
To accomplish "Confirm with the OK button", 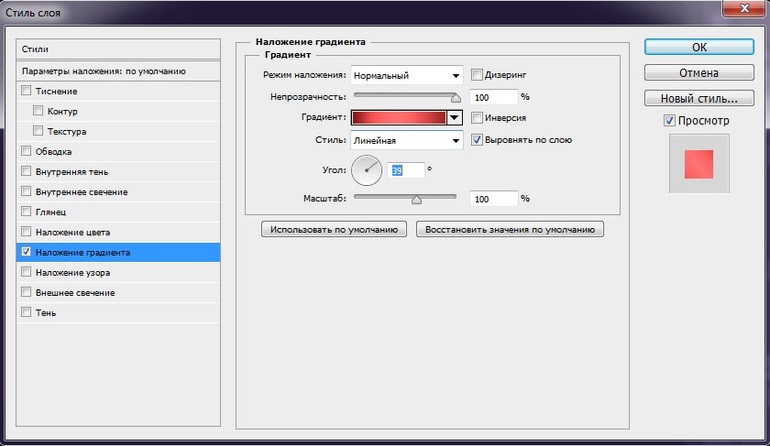I will tap(699, 47).
